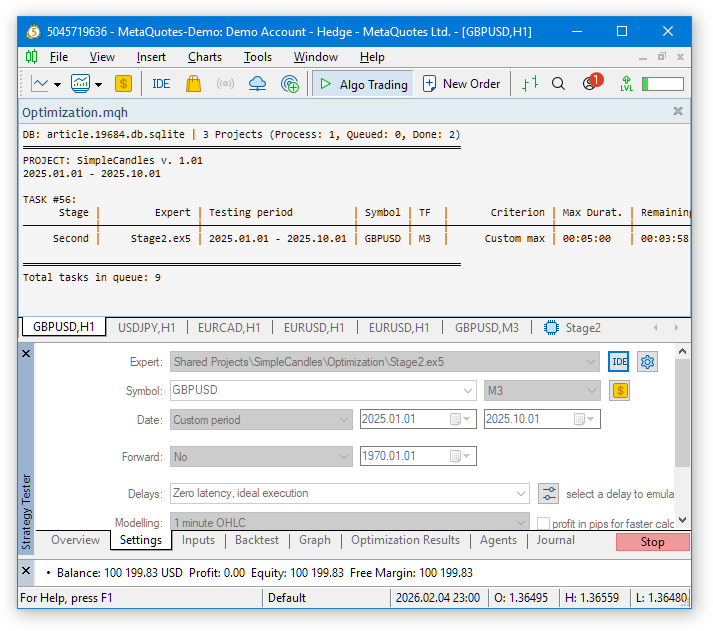Open the Charts menu

205,57
